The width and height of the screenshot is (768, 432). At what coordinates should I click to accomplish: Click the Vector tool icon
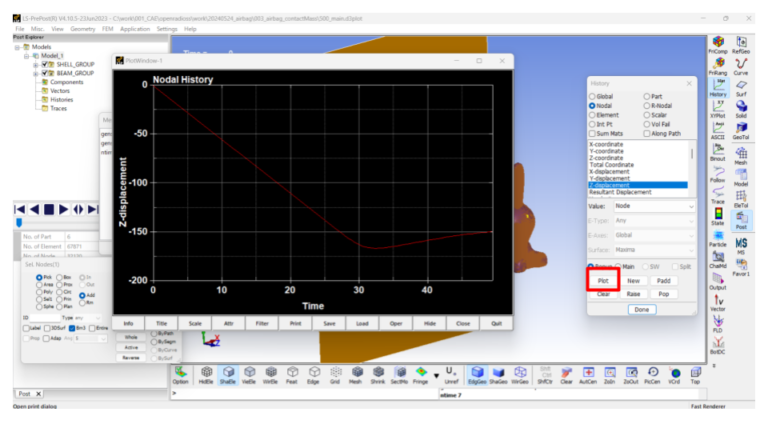(x=717, y=302)
